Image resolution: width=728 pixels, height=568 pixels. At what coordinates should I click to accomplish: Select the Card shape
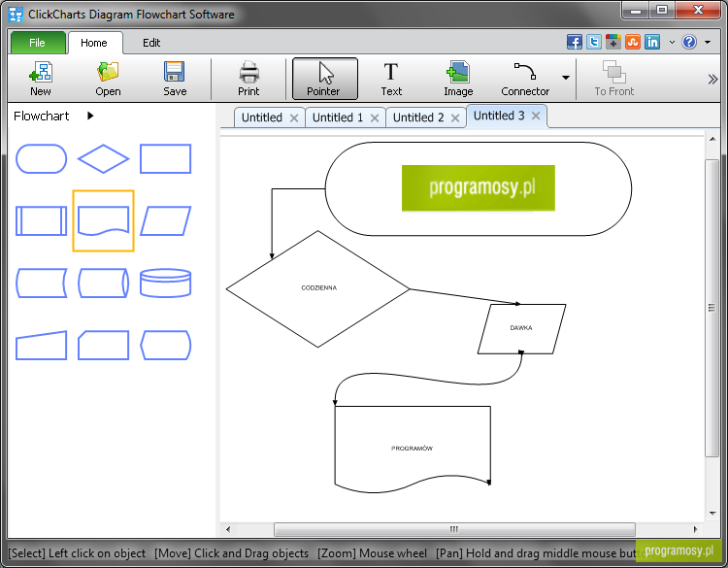coord(103,345)
